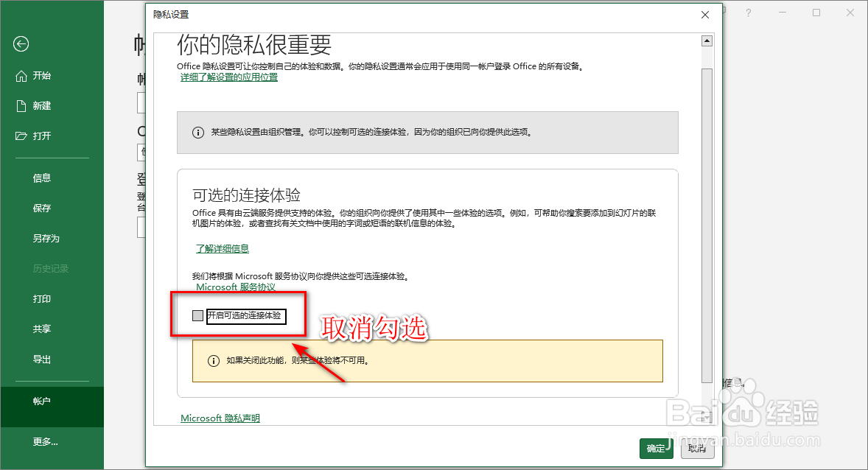Image resolution: width=868 pixels, height=470 pixels.
Task: Open Microsoft 服务协议 link
Action: point(236,287)
